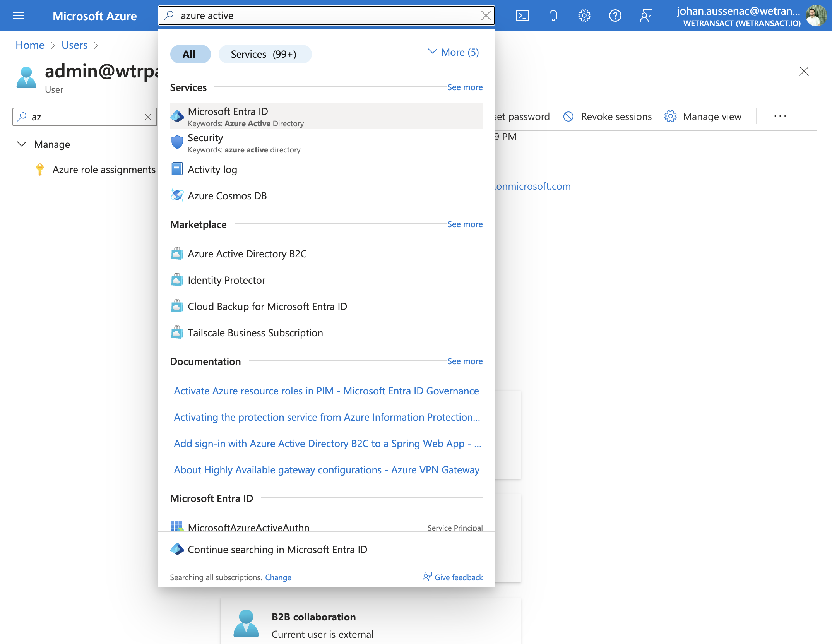Open Cloud Shell from the top bar
The height and width of the screenshot is (644, 832).
point(522,15)
